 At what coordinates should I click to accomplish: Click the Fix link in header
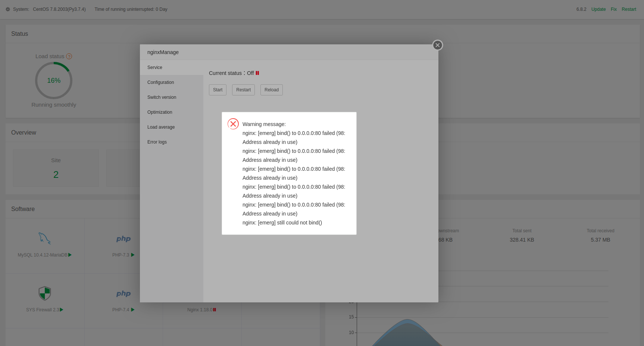[x=613, y=9]
